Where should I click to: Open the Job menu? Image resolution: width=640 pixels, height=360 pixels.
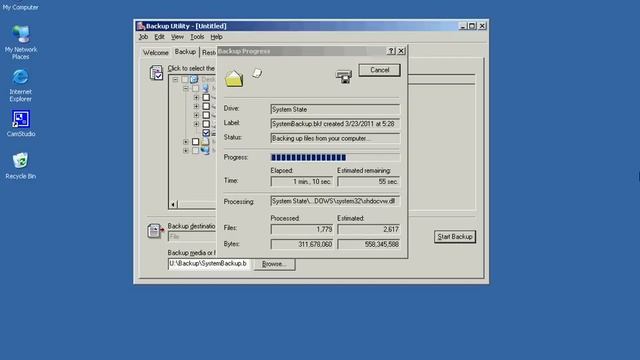coord(143,37)
